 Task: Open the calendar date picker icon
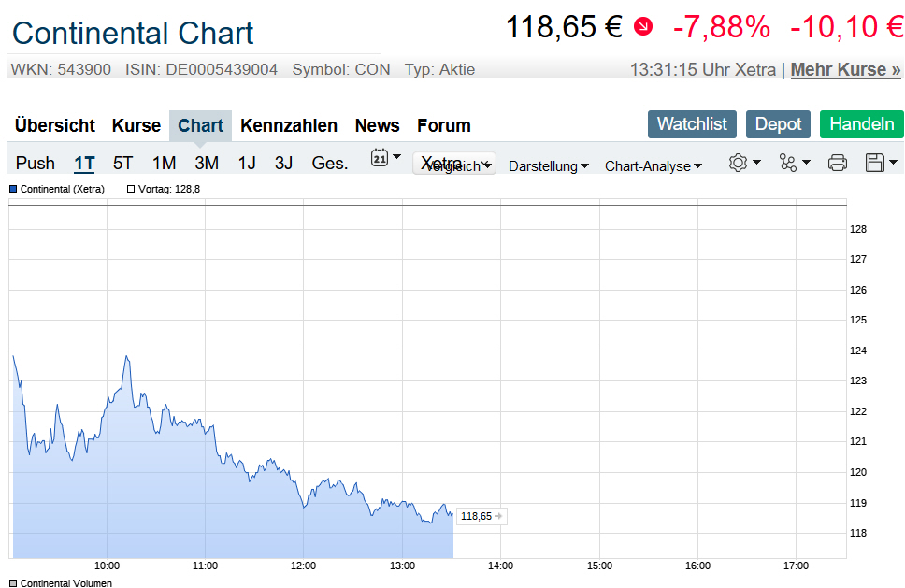pos(380,158)
